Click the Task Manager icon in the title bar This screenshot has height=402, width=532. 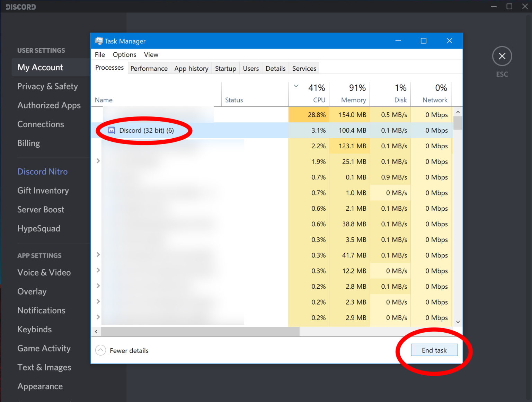[x=99, y=41]
